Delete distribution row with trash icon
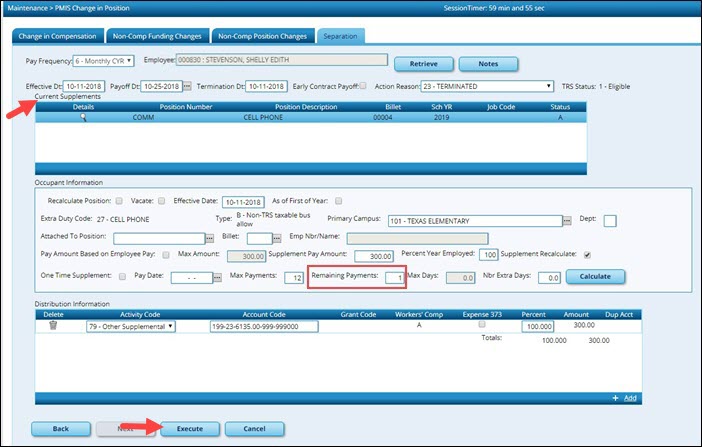This screenshot has height=447, width=702. pyautogui.click(x=52, y=325)
